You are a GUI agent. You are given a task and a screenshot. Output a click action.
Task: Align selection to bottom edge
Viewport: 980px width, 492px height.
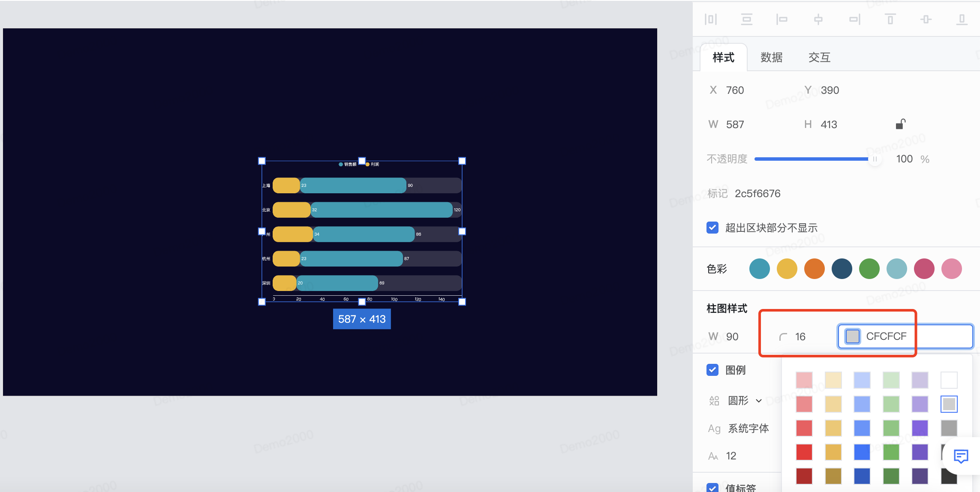pyautogui.click(x=962, y=19)
